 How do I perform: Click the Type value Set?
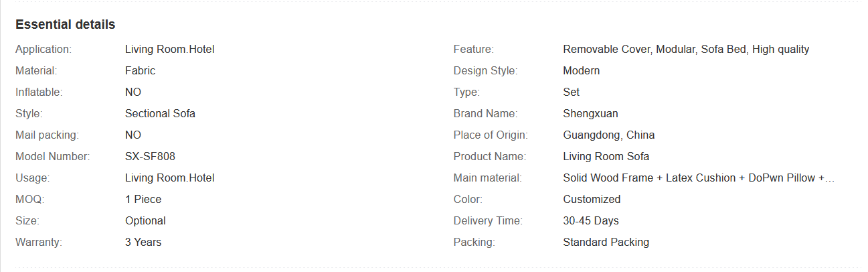(x=572, y=92)
